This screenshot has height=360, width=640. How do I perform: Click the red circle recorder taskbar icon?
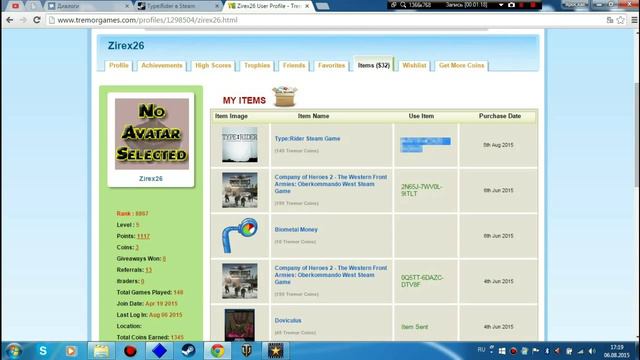(130, 351)
